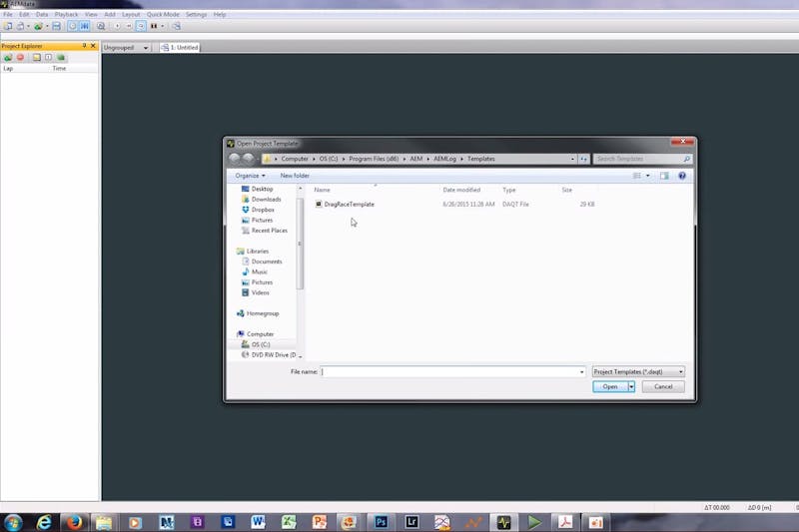Select the DragRaceTemplate file

pos(349,204)
